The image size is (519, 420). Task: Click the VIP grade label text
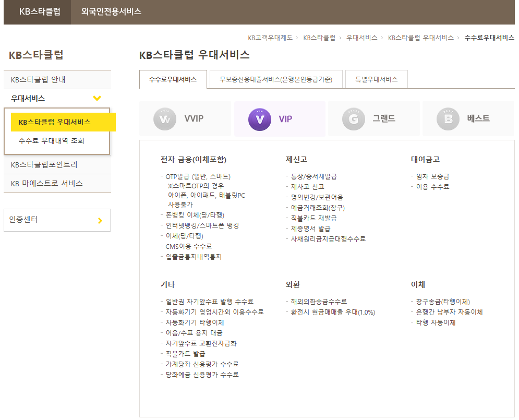pyautogui.click(x=285, y=119)
